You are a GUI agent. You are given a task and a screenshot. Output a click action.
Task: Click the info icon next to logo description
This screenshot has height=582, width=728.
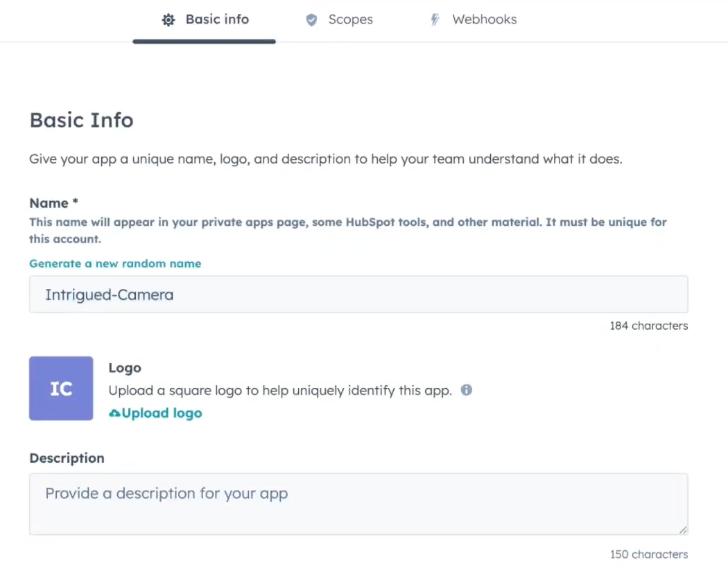(467, 390)
